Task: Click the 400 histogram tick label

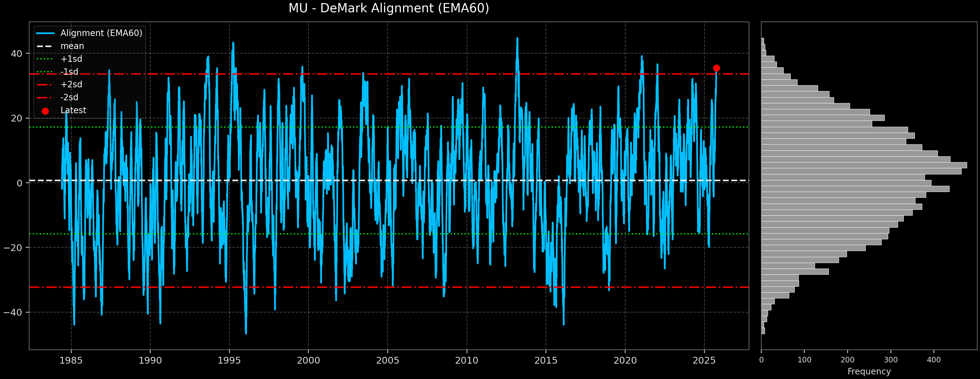Action: tap(934, 360)
